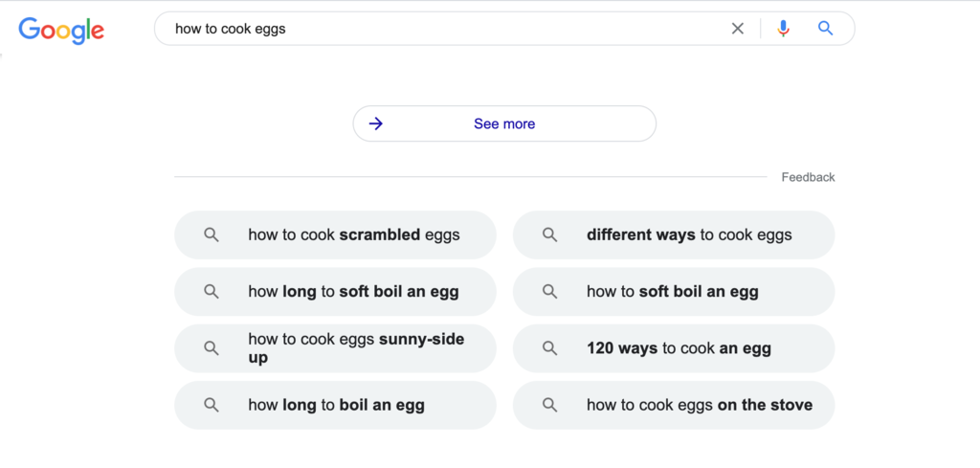Clear the search box with X icon
This screenshot has height=468, width=980.
738,29
